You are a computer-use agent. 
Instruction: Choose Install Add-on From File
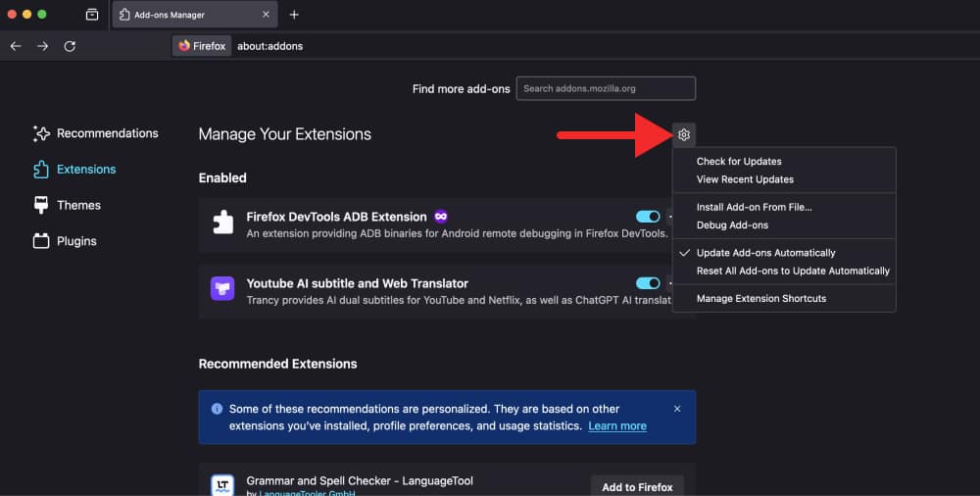click(x=784, y=207)
